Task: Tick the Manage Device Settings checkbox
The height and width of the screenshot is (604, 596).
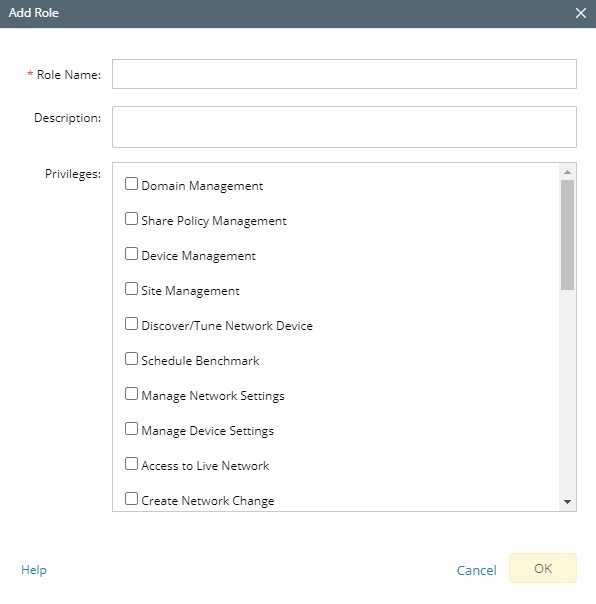Action: [131, 429]
